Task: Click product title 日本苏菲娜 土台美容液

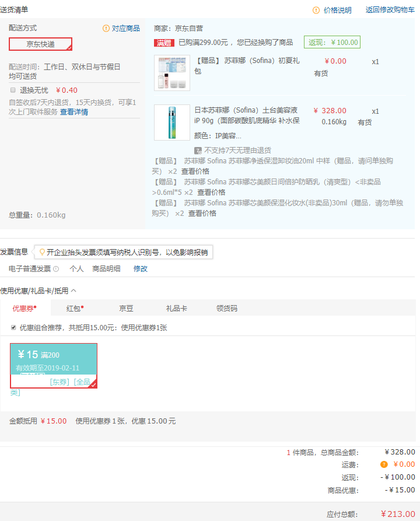Action: click(x=247, y=116)
